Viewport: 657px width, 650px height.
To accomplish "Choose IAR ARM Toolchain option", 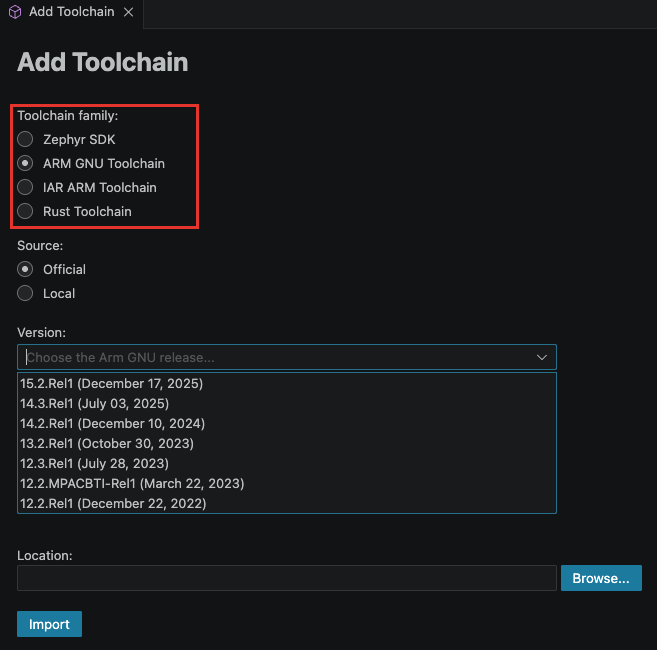I will pos(25,187).
